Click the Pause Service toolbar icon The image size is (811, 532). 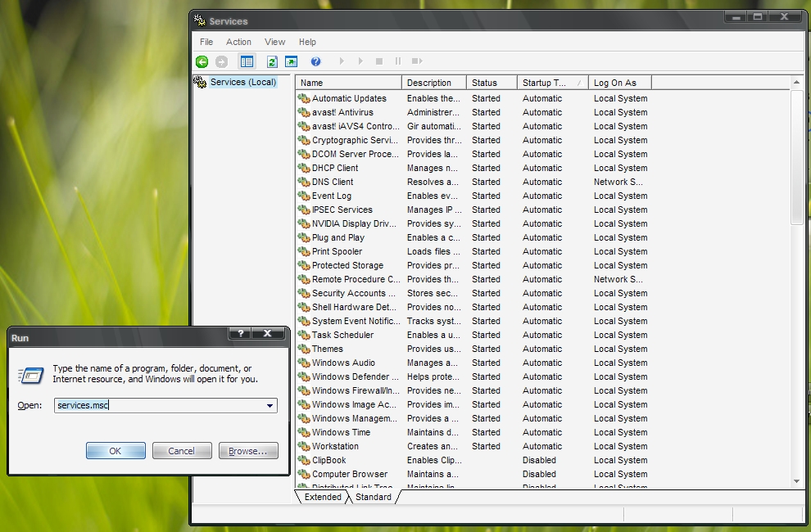click(398, 61)
